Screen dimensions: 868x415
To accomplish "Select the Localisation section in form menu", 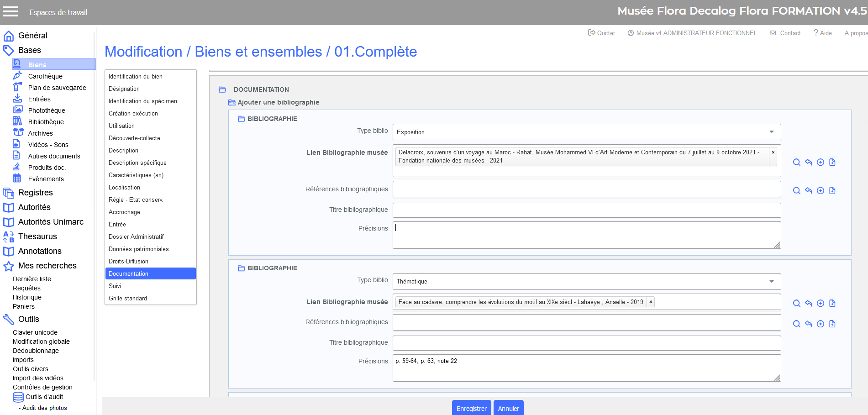I will tap(124, 187).
